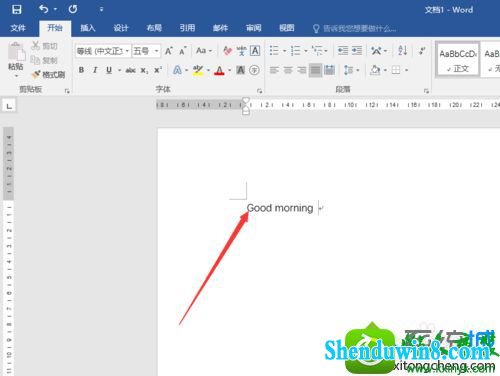Switch to the 视图 tab

(287, 28)
